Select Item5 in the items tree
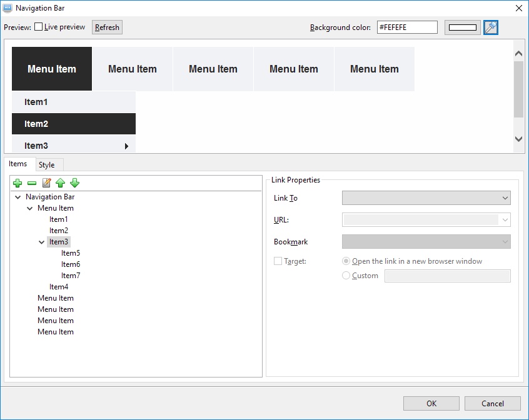This screenshot has width=529, height=420. (71, 253)
